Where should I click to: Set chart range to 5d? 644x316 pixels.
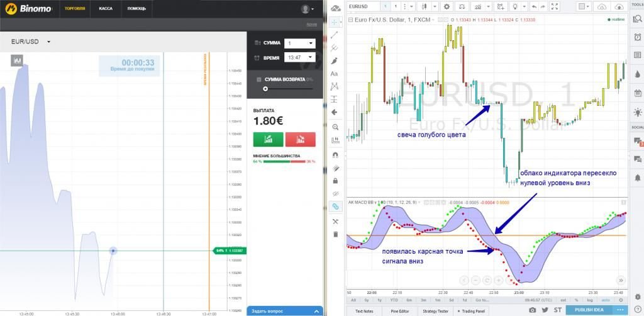click(x=452, y=300)
